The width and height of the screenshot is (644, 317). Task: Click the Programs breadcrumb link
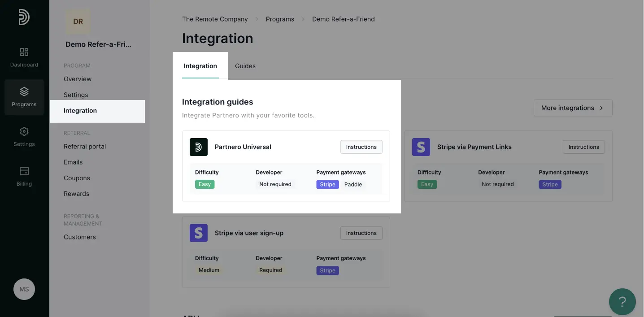pos(280,19)
